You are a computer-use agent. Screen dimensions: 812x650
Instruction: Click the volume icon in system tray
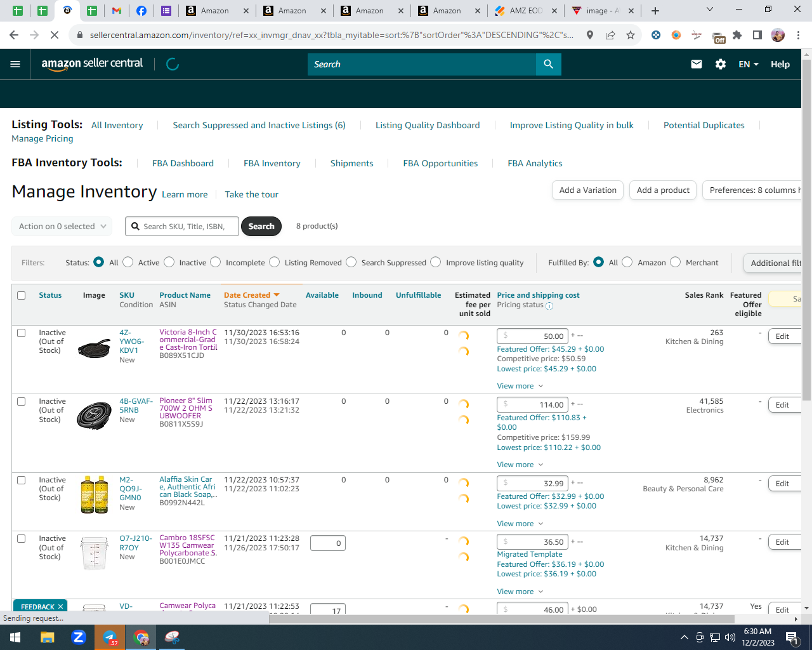[730, 637]
